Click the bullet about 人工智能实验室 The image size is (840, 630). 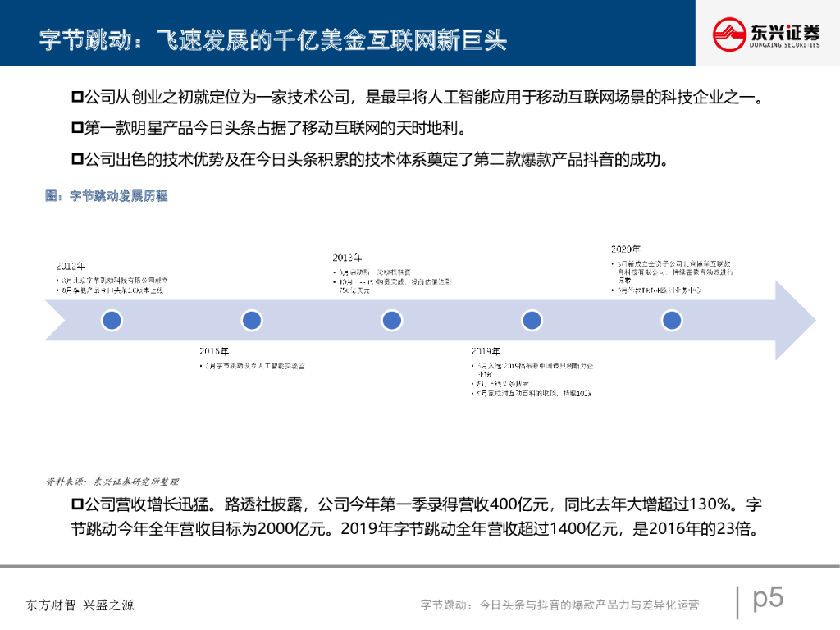[x=253, y=366]
